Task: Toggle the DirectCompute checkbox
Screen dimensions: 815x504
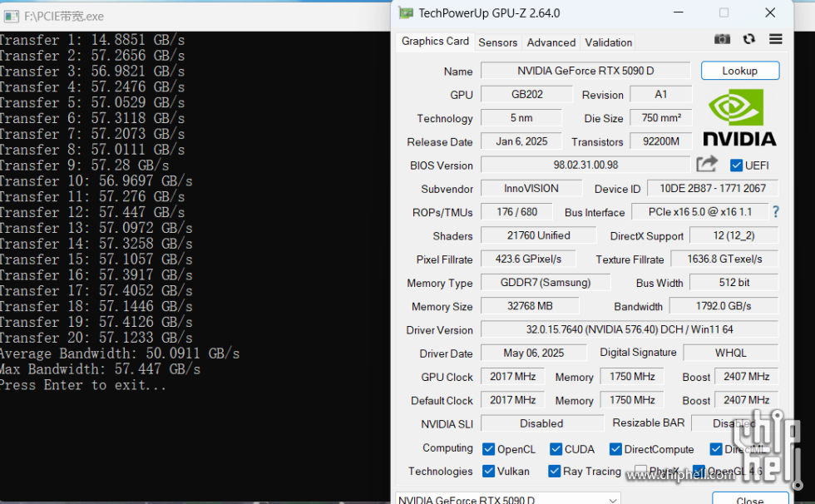Action: tap(615, 449)
